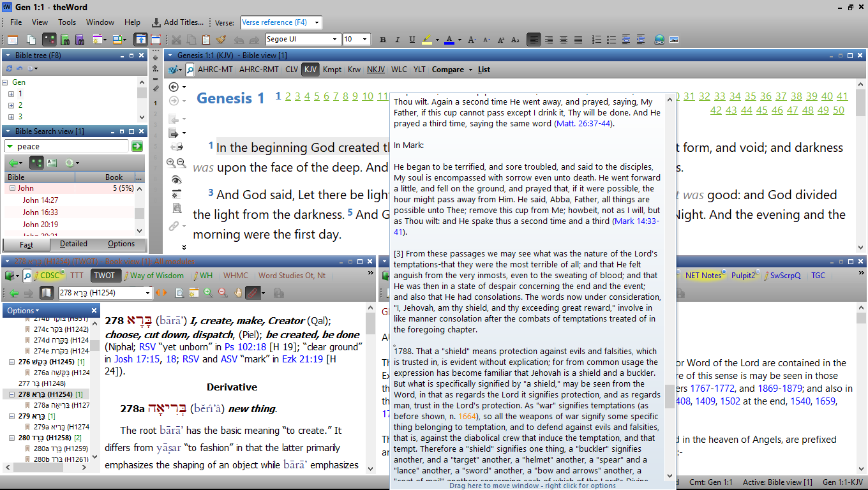Click the green back arrow in Book view

(x=14, y=293)
